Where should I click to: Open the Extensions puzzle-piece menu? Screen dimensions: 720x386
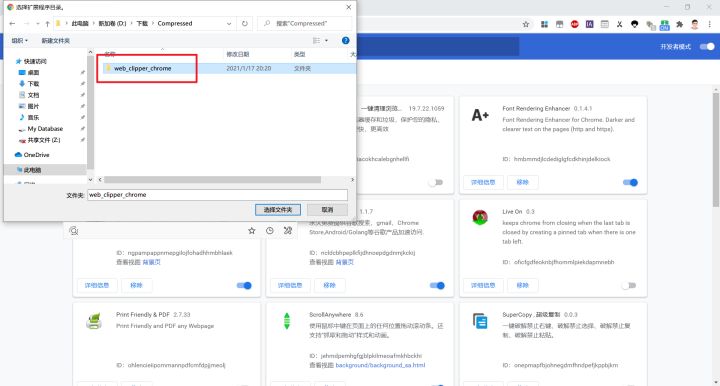[x=680, y=24]
